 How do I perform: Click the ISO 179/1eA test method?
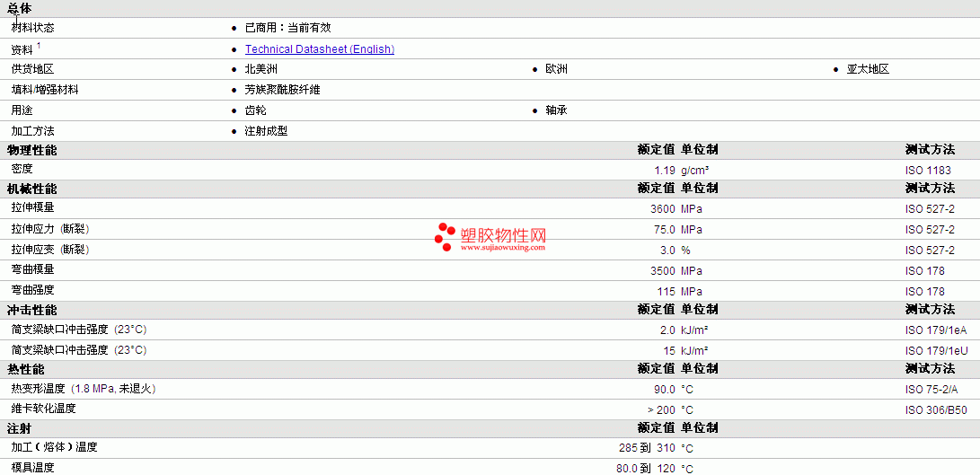point(936,330)
